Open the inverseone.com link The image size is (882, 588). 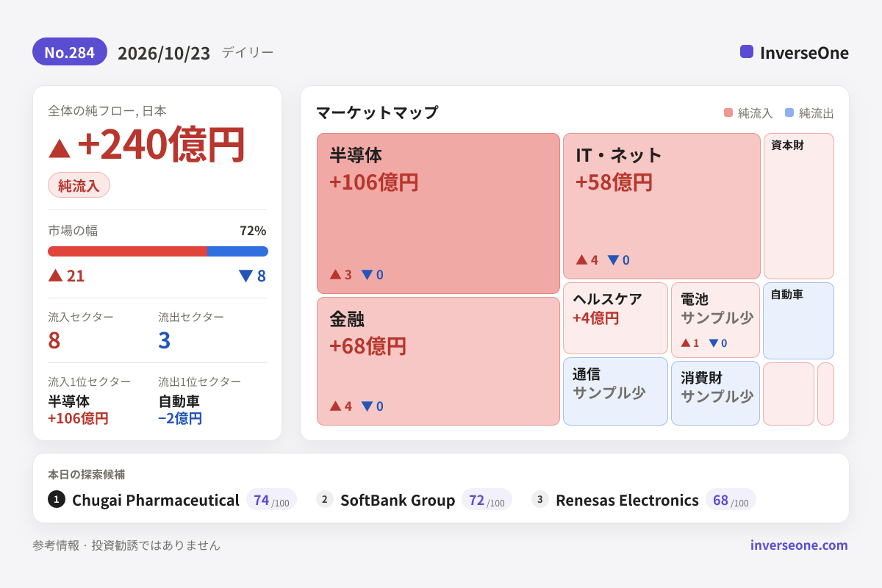799,545
